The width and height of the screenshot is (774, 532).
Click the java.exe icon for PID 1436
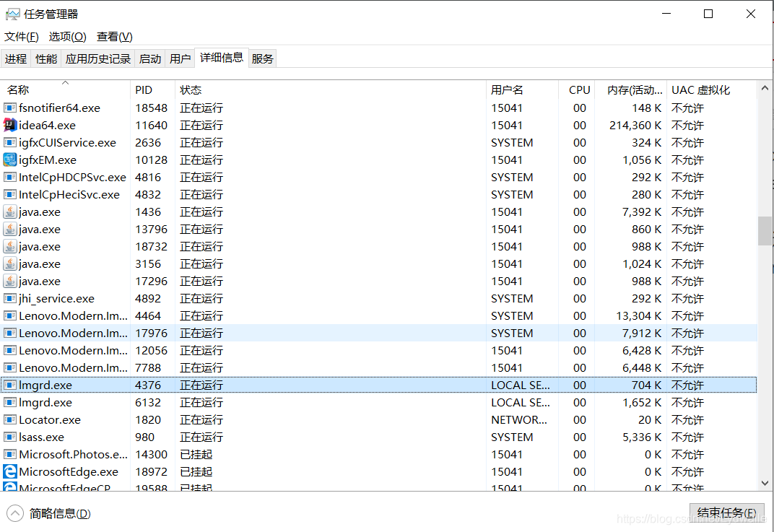coord(10,212)
